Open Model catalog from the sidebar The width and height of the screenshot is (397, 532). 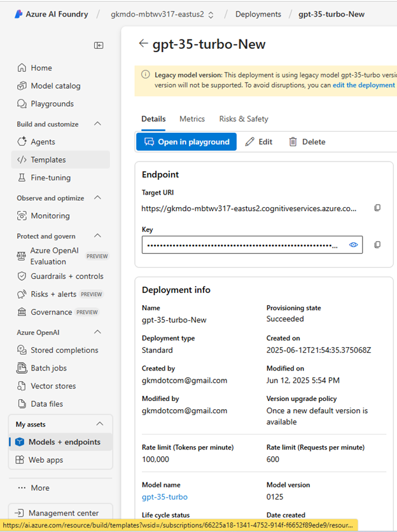tap(55, 86)
